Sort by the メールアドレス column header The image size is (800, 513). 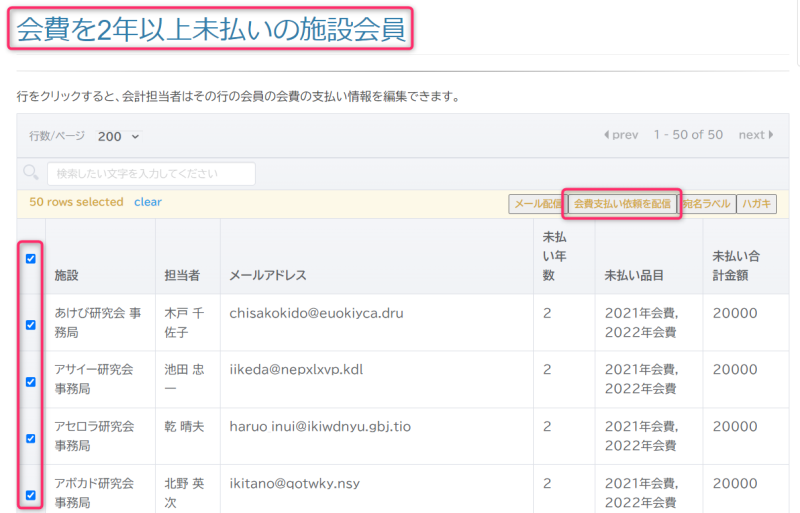(268, 275)
